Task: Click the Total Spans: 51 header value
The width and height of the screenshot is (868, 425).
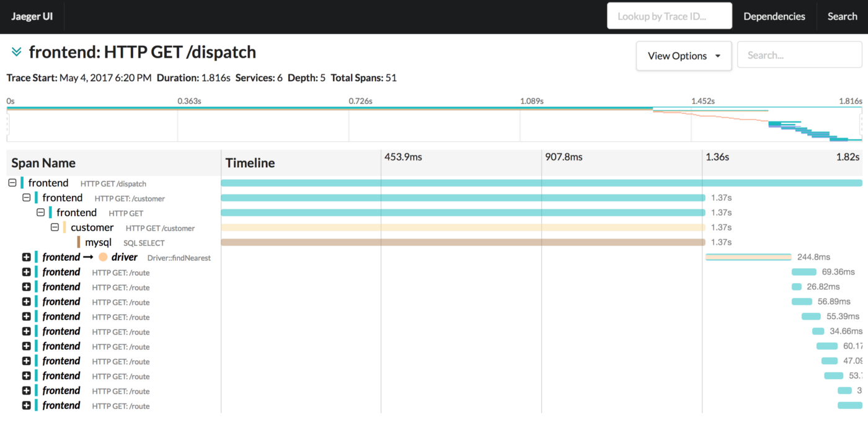Action: coord(364,78)
